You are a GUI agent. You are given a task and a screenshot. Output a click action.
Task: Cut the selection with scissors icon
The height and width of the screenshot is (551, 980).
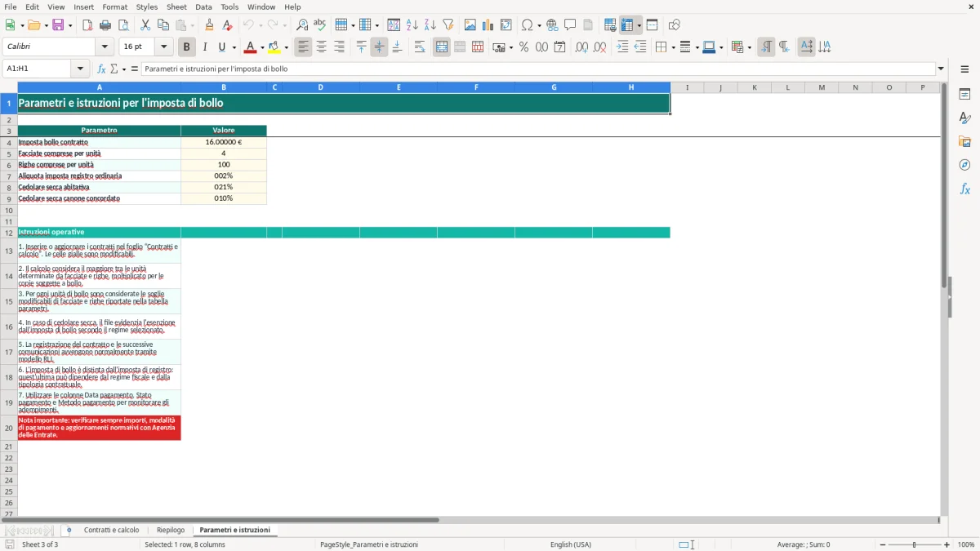click(145, 25)
